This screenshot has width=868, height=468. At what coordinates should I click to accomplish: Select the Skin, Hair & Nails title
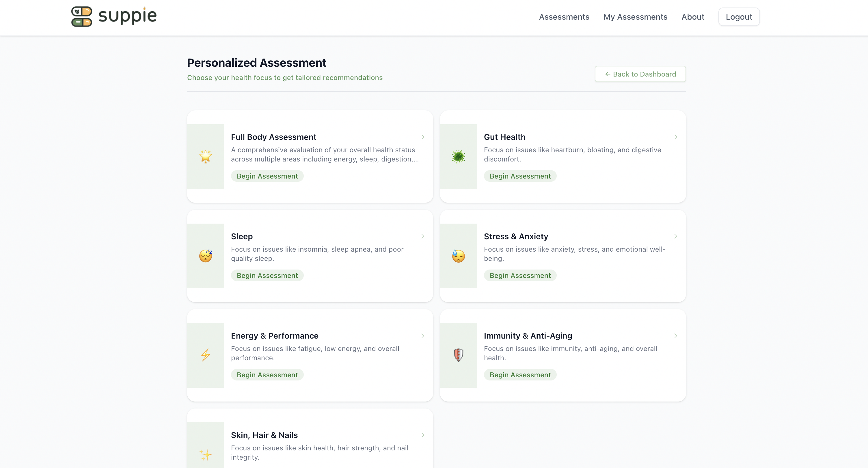tap(264, 435)
